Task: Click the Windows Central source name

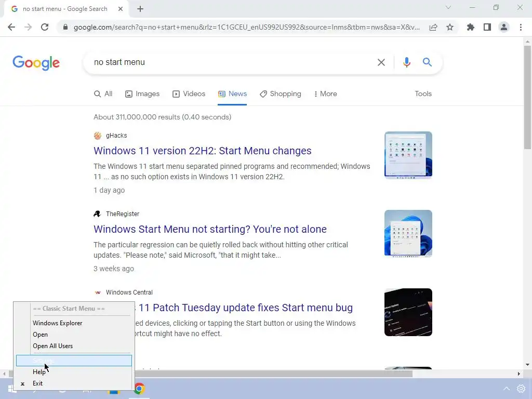Action: click(x=129, y=292)
